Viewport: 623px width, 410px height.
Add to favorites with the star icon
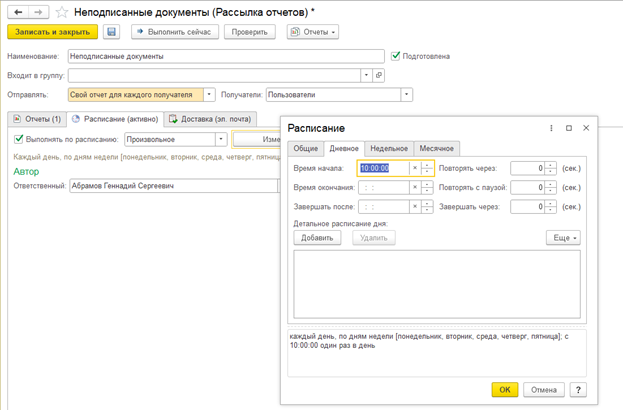tap(62, 12)
